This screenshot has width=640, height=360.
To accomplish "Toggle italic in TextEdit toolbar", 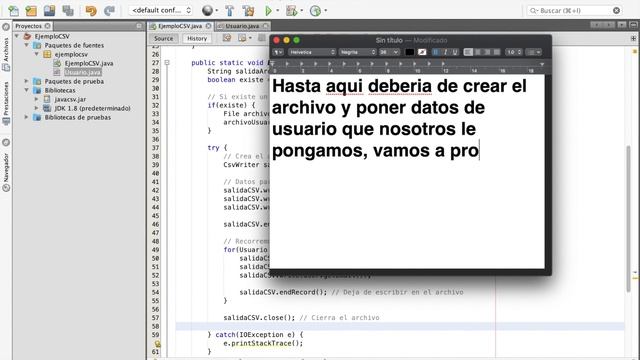I will click(x=445, y=52).
